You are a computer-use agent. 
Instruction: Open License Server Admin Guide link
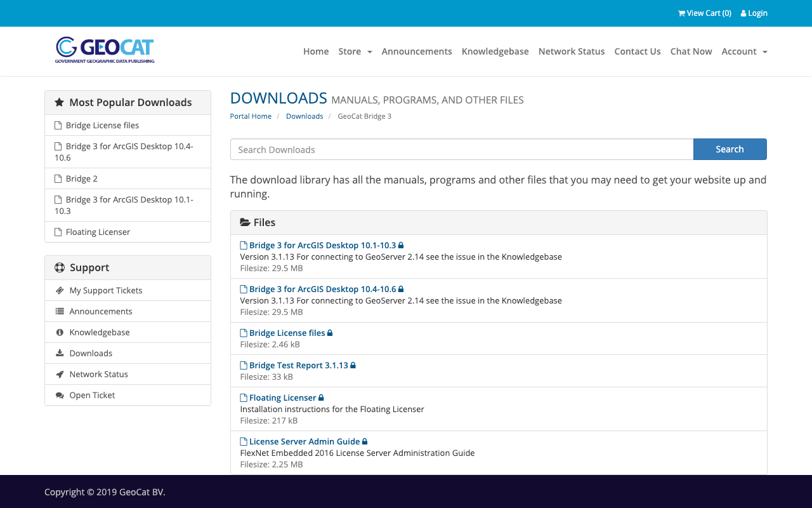pos(304,441)
